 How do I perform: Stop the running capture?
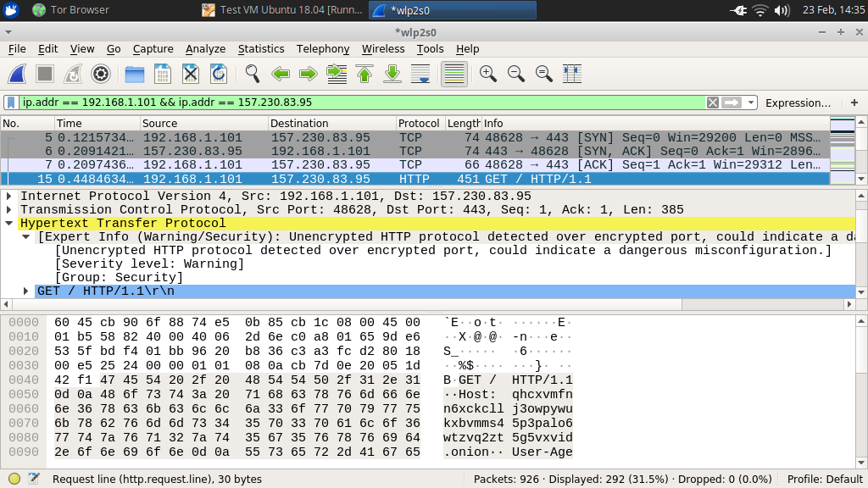45,74
